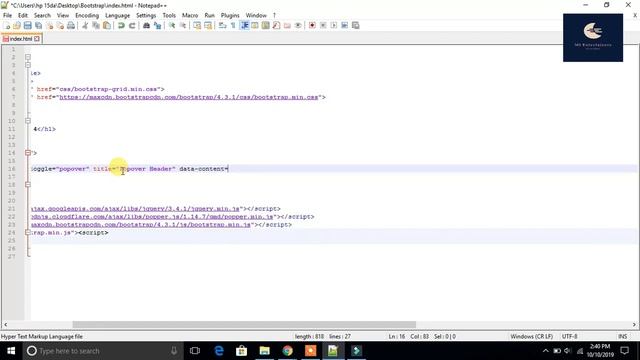
Task: Open Google Chrome from the taskbar
Action: point(287,351)
